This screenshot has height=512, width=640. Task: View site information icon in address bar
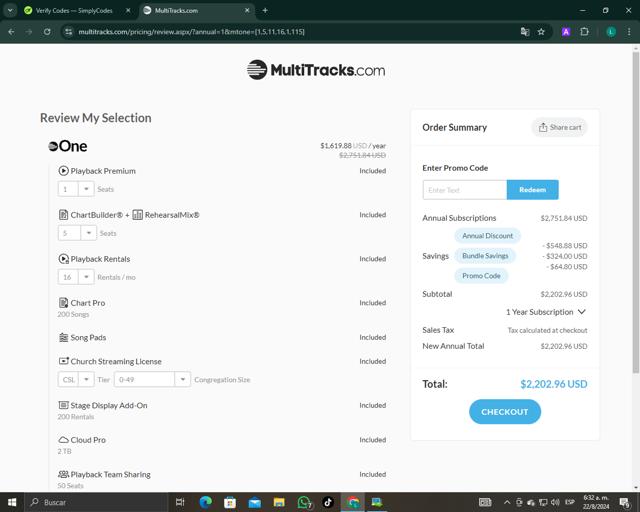click(x=69, y=32)
